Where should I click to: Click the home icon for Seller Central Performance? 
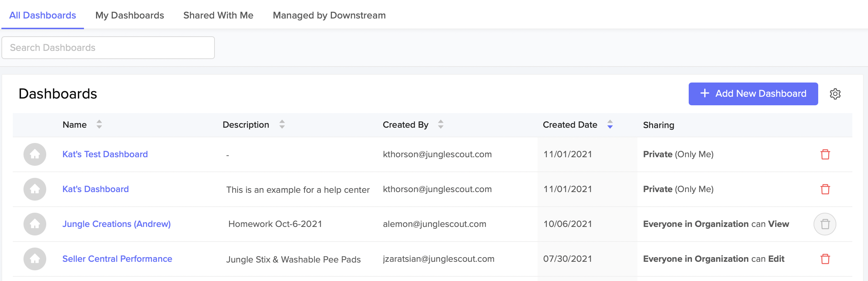(35, 259)
